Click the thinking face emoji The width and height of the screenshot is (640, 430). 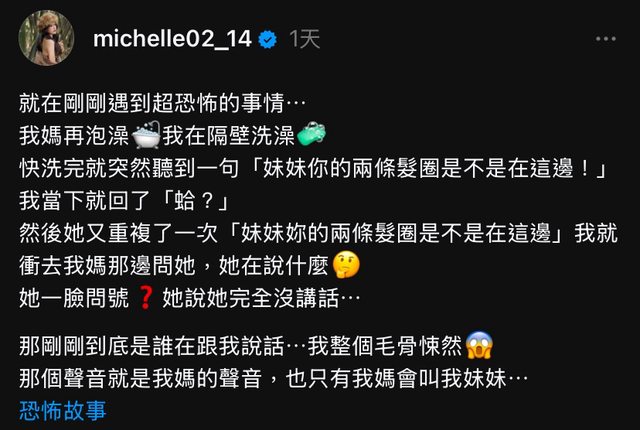point(346,266)
